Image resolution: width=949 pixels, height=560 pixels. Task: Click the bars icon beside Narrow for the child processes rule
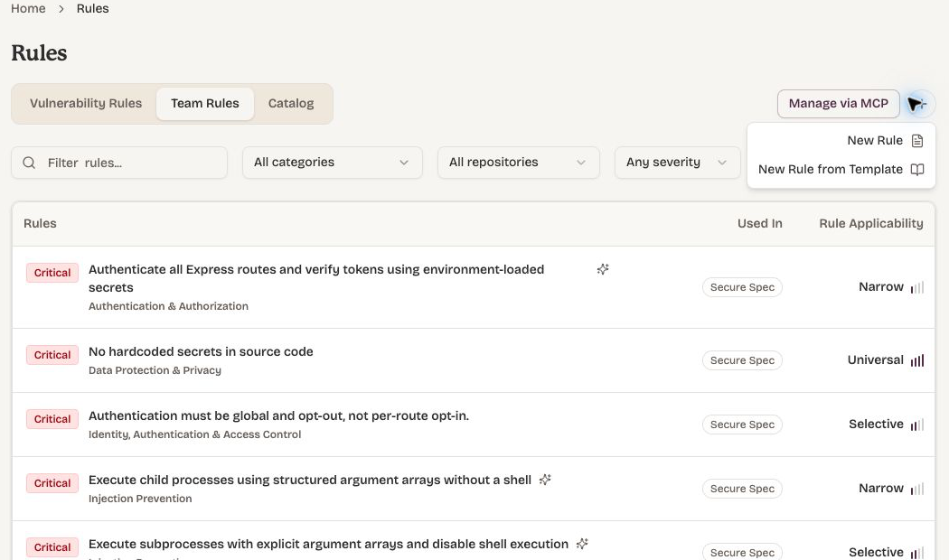(x=917, y=489)
